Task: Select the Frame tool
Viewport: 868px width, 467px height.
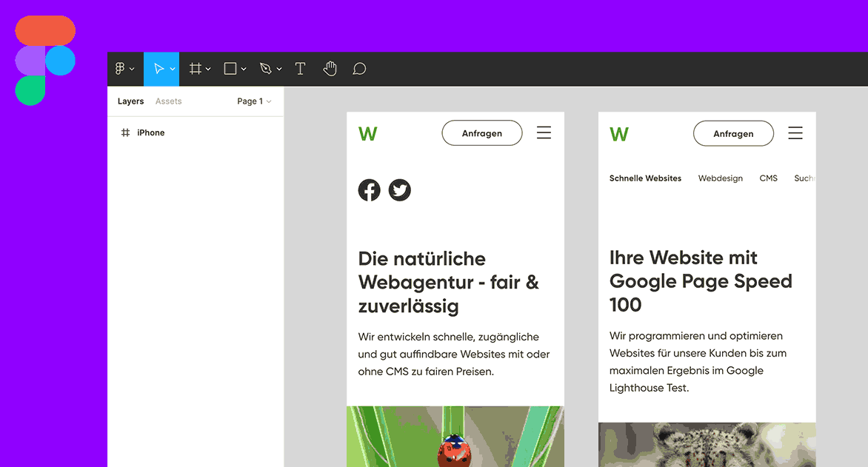Action: click(195, 69)
